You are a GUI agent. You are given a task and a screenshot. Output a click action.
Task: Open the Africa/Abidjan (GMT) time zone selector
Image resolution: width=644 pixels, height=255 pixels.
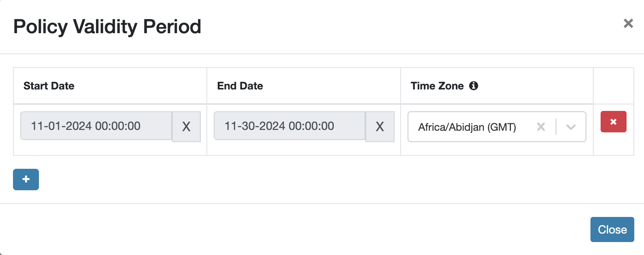[x=467, y=127]
